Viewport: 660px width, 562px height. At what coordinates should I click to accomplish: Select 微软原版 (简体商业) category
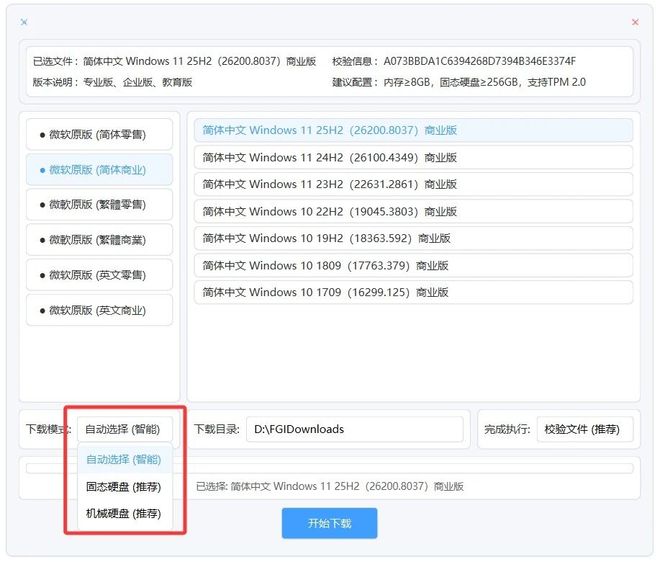pyautogui.click(x=99, y=169)
